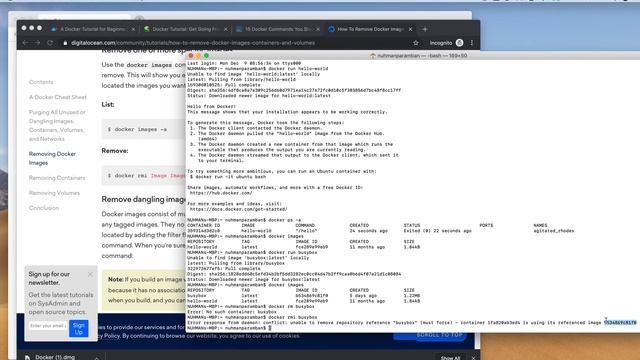Open Chrome's three-dot menu
The width and height of the screenshot is (640, 360).
tap(472, 43)
